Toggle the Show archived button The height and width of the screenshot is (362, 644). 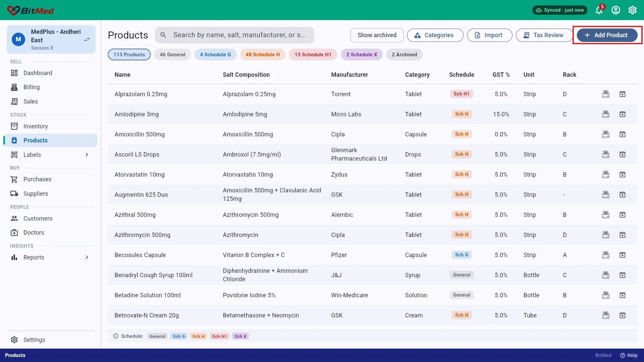click(377, 35)
